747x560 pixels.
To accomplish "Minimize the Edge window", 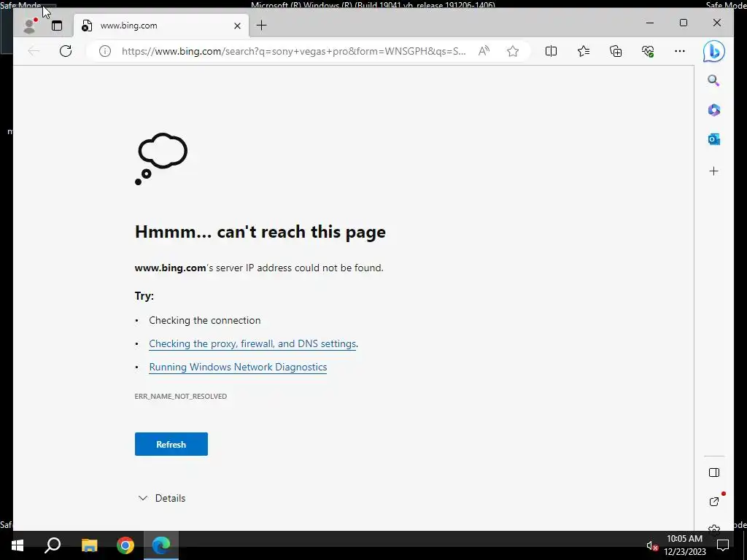I will [650, 23].
